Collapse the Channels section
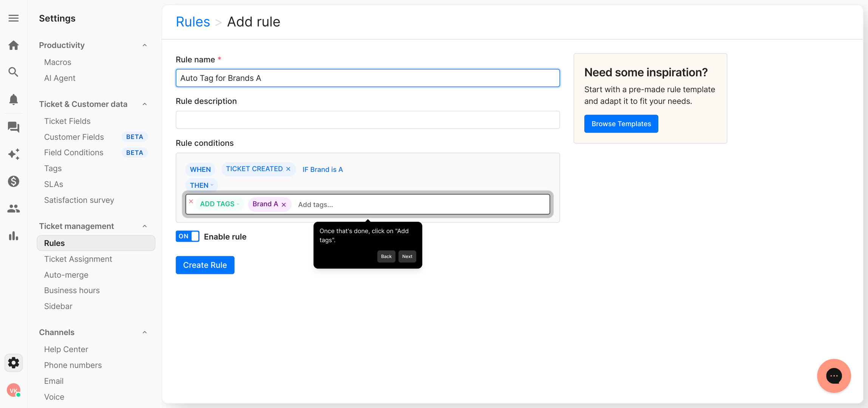The height and width of the screenshot is (408, 868). click(145, 332)
